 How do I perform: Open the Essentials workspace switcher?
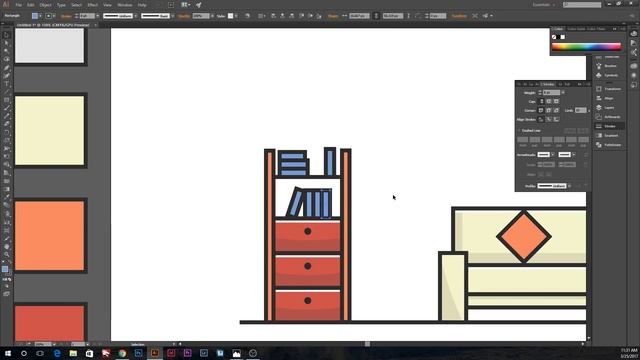click(544, 5)
